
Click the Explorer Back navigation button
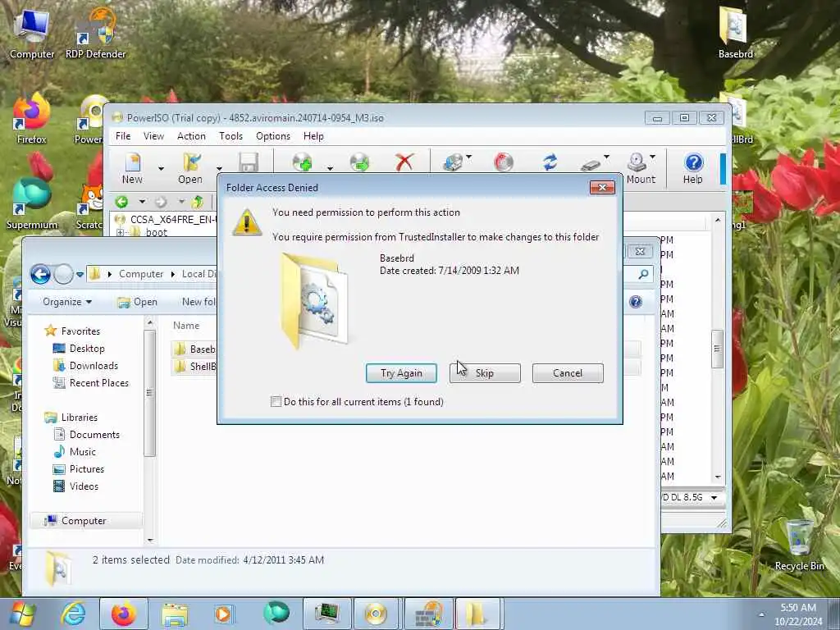click(40, 274)
